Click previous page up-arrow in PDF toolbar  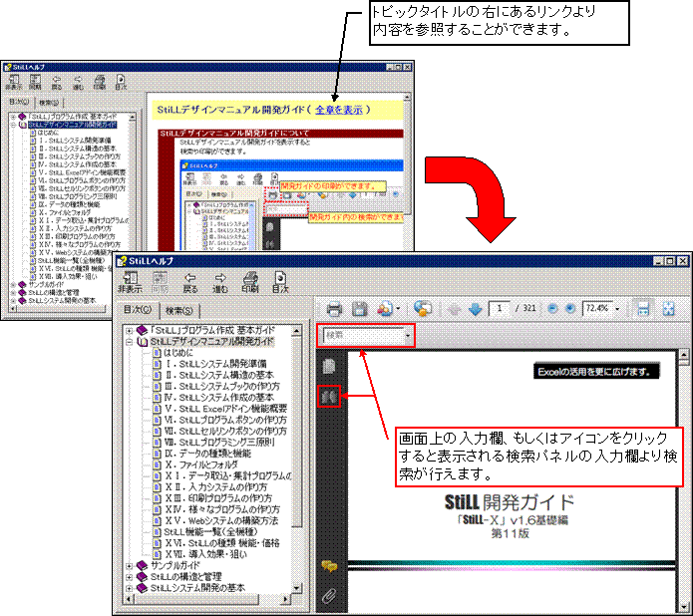455,309
